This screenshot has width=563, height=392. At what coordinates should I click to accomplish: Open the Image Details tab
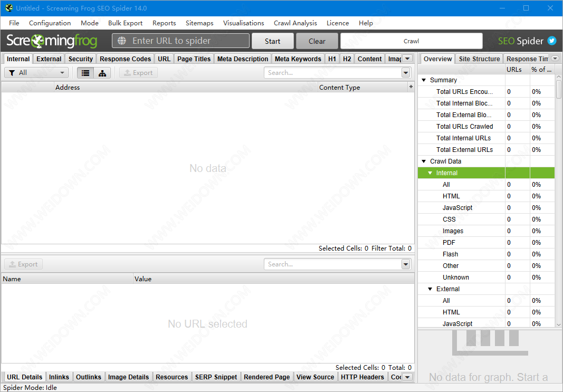coord(128,377)
